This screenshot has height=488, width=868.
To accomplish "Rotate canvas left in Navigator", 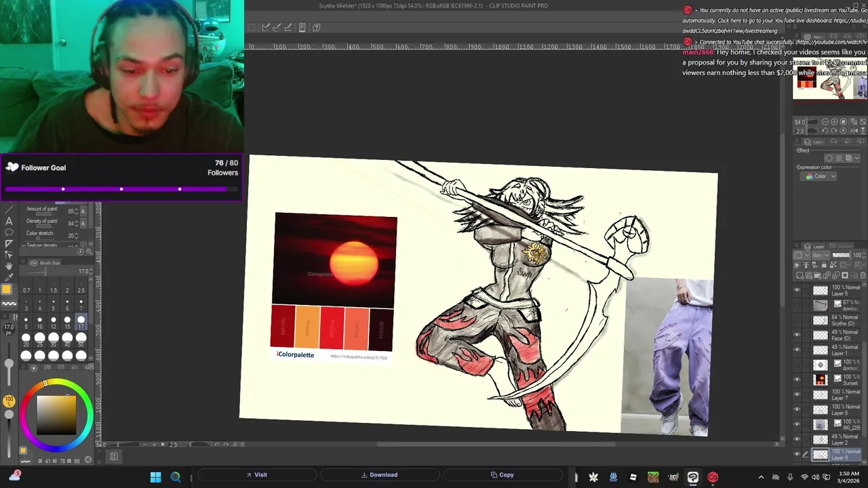I will (x=825, y=131).
